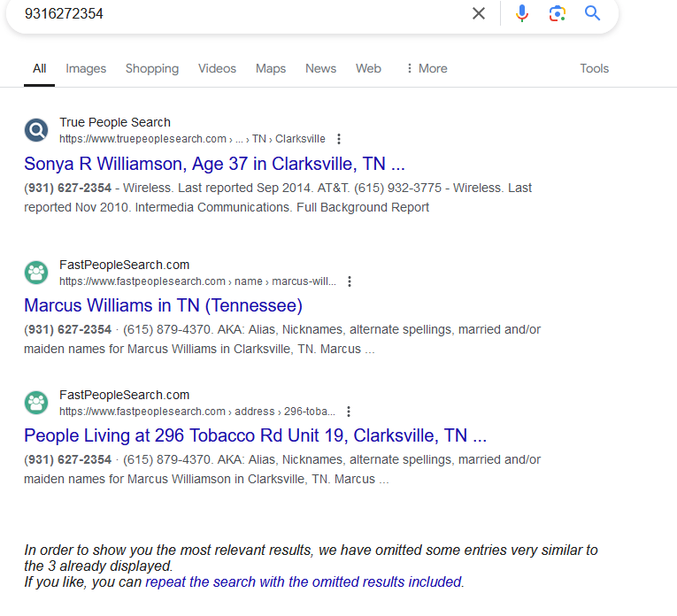Switch to the Shopping tab
The width and height of the screenshot is (677, 616).
click(152, 68)
